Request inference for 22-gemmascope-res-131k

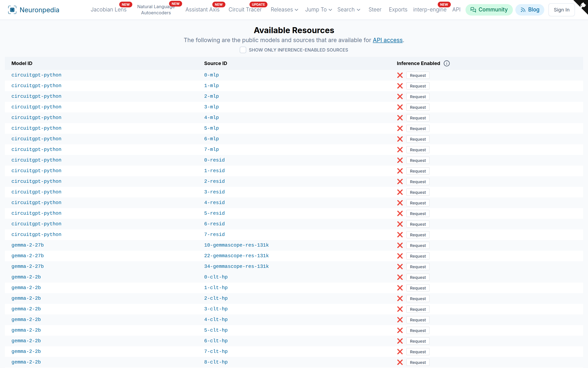(418, 256)
